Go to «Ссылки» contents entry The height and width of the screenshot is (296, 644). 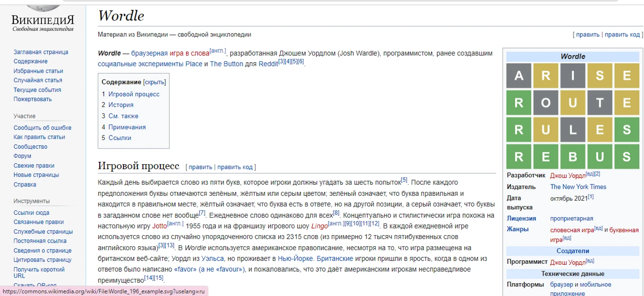(x=120, y=138)
